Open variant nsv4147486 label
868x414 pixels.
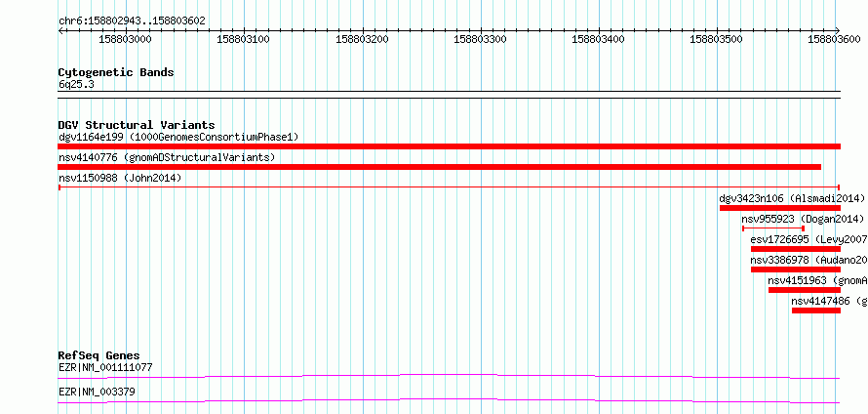[829, 301]
